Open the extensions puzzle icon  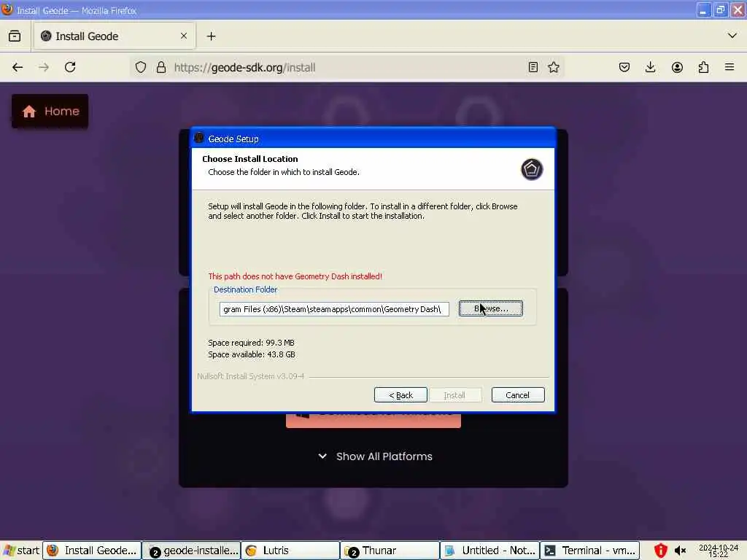[x=703, y=67]
